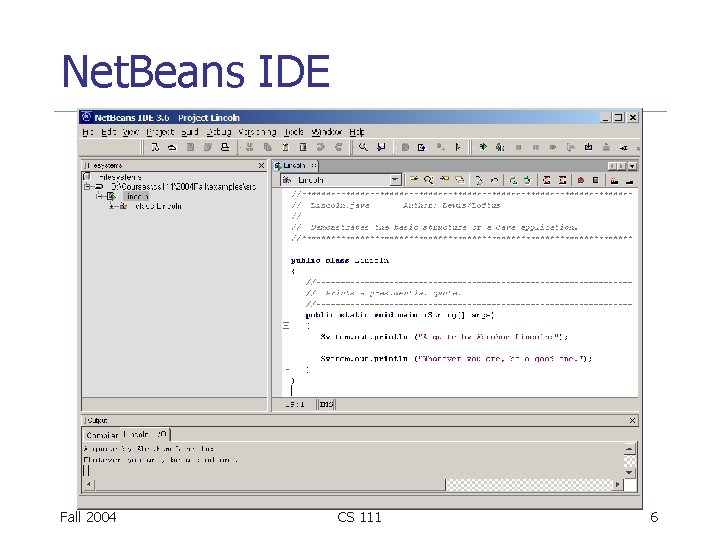The width and height of the screenshot is (720, 540).
Task: Select the class Lincoln tree row
Action: pyautogui.click(x=150, y=207)
